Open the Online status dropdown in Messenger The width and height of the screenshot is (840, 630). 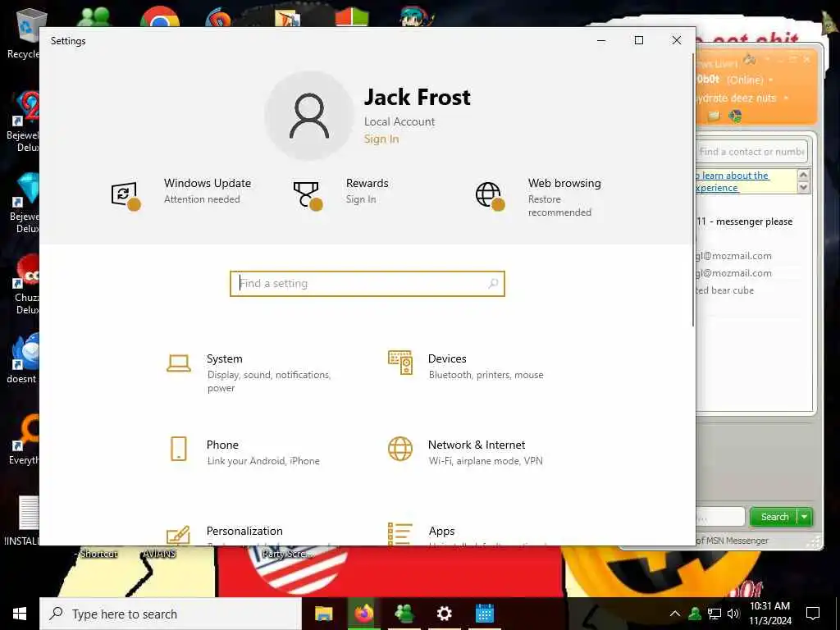tap(771, 80)
